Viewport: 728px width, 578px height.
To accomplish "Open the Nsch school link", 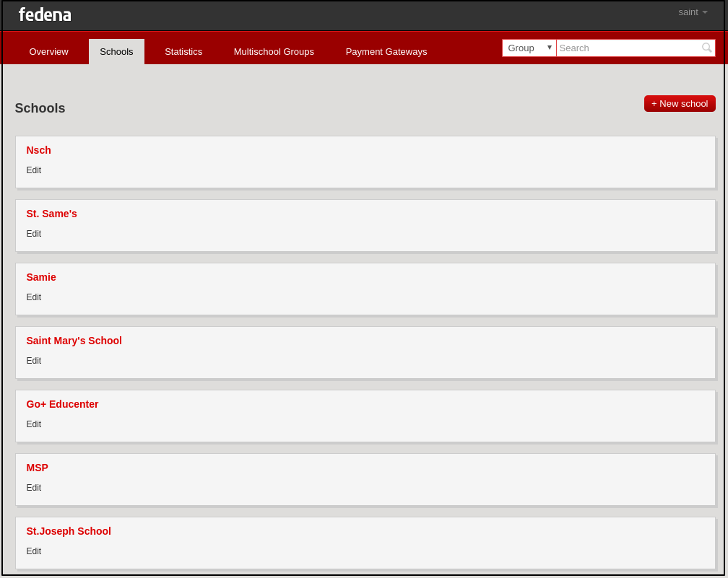I will point(38,150).
